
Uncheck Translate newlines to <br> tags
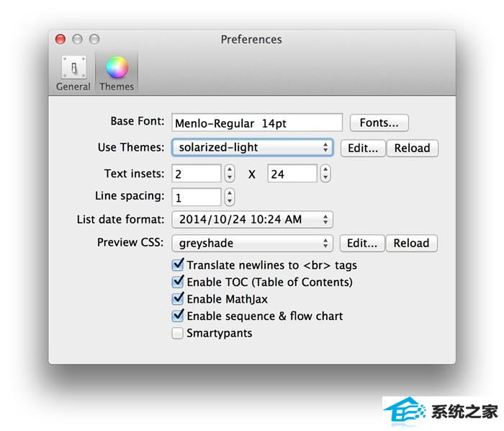pyautogui.click(x=178, y=265)
